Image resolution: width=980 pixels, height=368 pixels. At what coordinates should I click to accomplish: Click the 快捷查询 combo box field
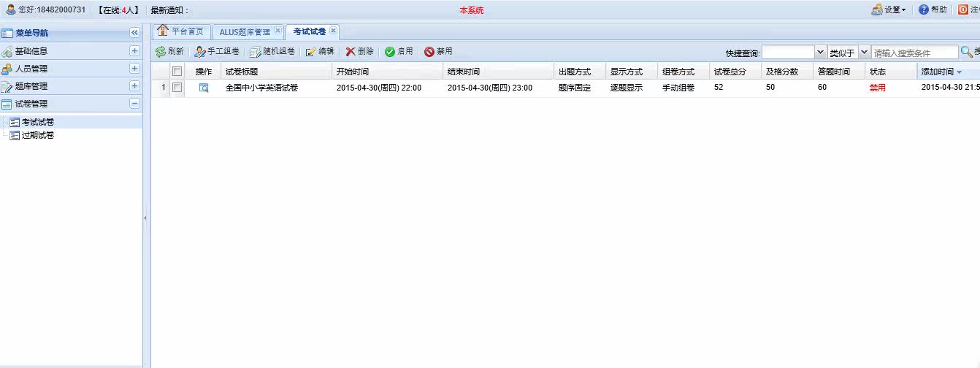coord(789,53)
